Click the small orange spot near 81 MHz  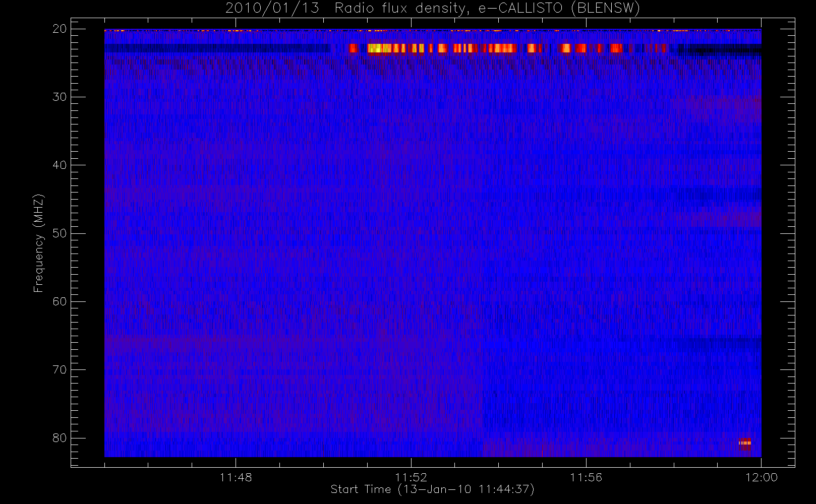pos(745,443)
